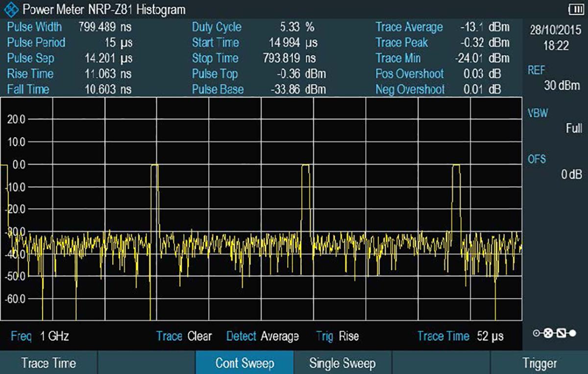Viewport: 588px width, 374px height.
Task: Select the OFS 0 dB setting
Action: (x=555, y=167)
